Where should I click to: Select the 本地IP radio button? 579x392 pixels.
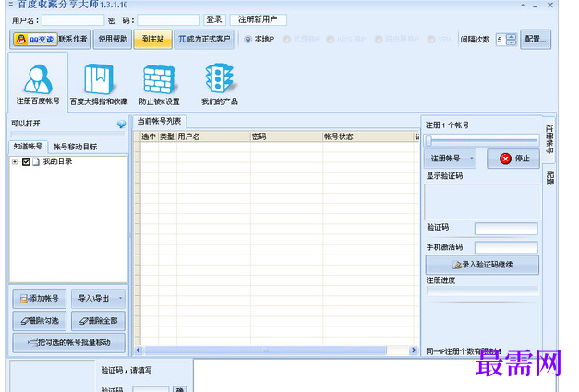[x=247, y=39]
